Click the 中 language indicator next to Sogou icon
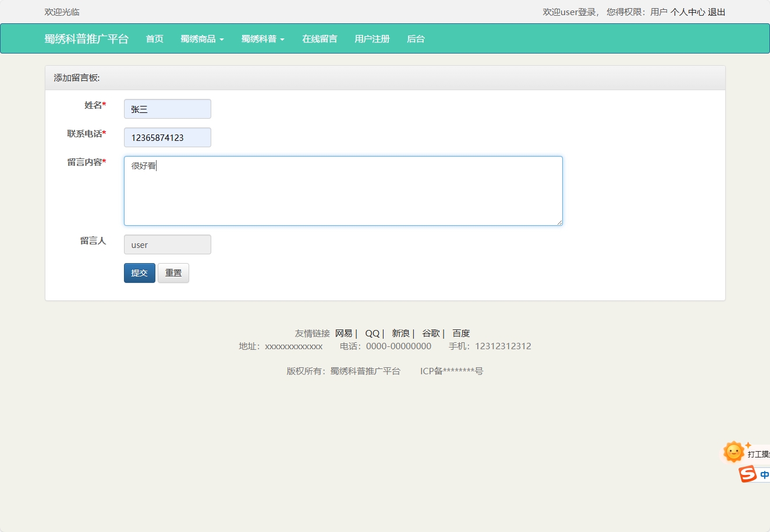This screenshot has width=770, height=532. [x=764, y=474]
